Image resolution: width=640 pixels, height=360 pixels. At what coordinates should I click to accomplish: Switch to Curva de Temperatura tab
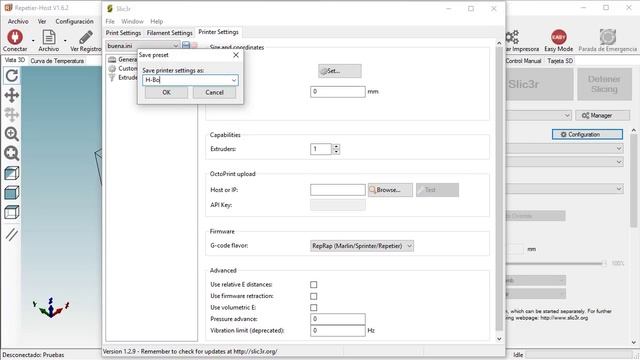coord(57,61)
